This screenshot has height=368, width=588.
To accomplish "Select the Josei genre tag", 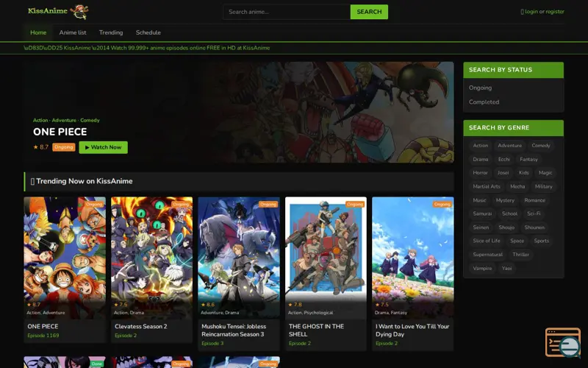I will 503,173.
